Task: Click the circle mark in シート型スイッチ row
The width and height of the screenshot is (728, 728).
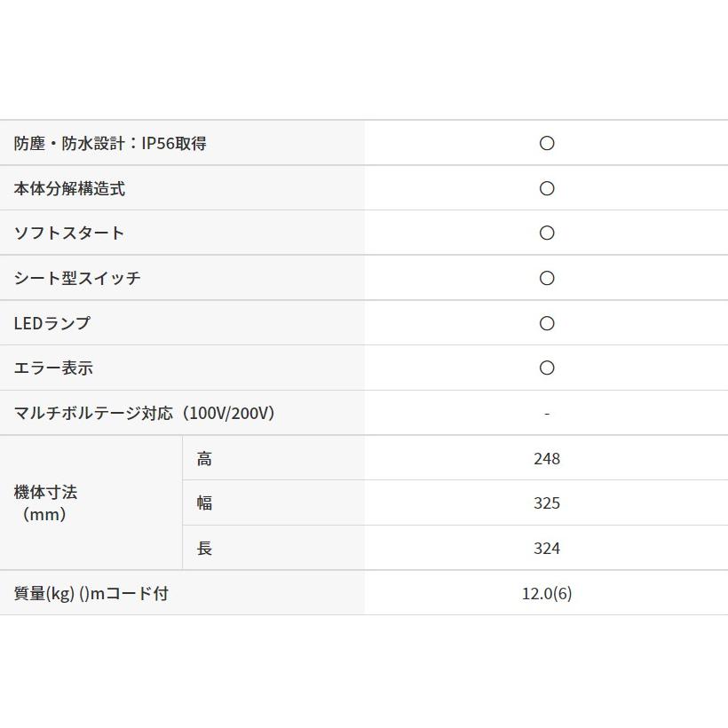Action: [x=547, y=278]
